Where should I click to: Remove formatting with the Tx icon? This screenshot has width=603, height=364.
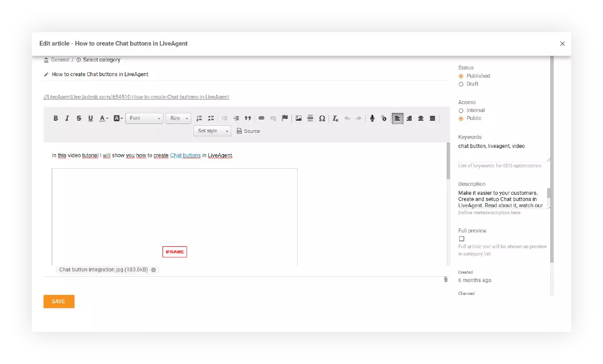click(335, 118)
